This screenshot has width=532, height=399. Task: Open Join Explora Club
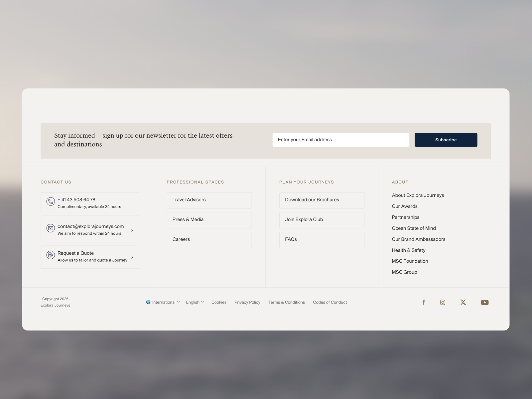click(x=321, y=220)
